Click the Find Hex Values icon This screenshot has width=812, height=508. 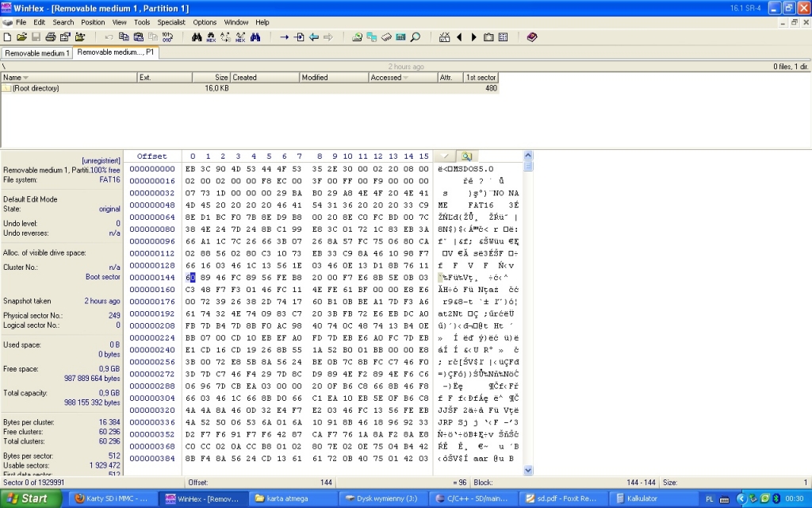coord(211,37)
